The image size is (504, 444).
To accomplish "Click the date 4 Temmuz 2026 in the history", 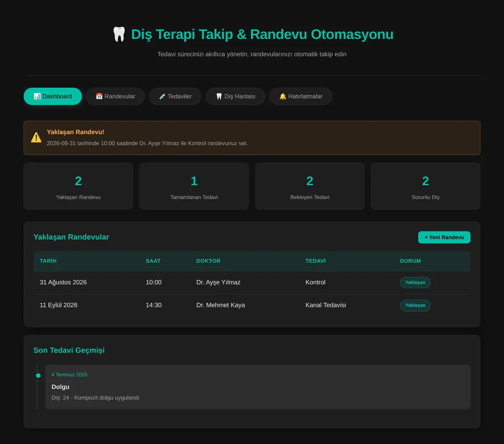I will (69, 375).
